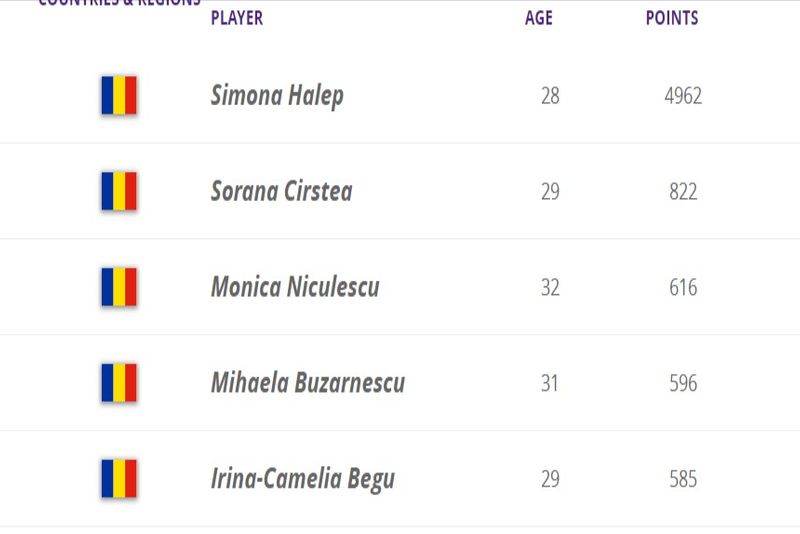Open the flag icon in Mihaela Buzarnescu's row
The width and height of the screenshot is (800, 534).
[x=118, y=383]
